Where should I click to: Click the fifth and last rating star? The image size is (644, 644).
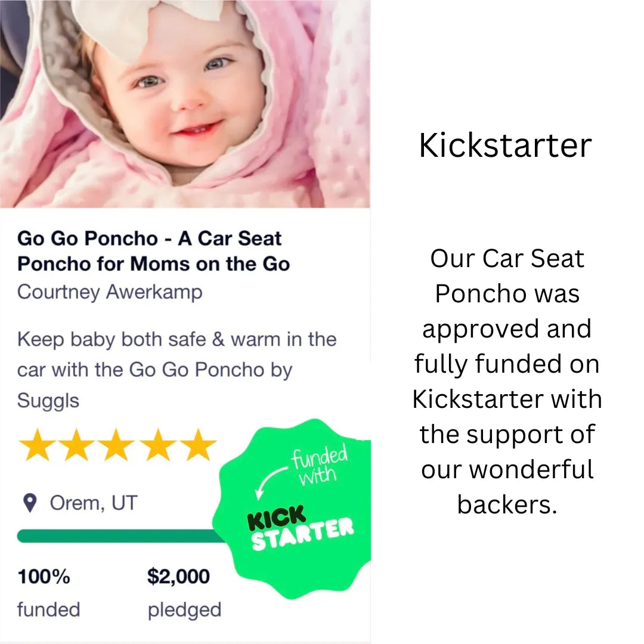coord(197,445)
